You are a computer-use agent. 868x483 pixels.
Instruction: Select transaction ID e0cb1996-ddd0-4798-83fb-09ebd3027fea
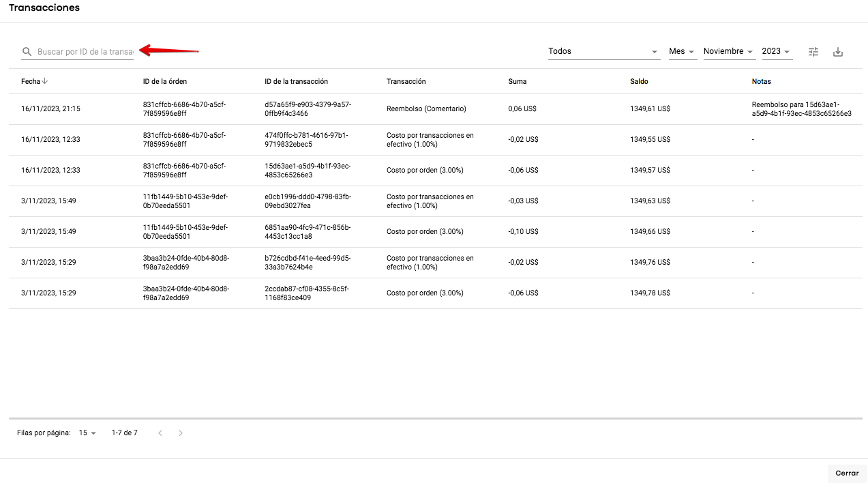click(308, 201)
